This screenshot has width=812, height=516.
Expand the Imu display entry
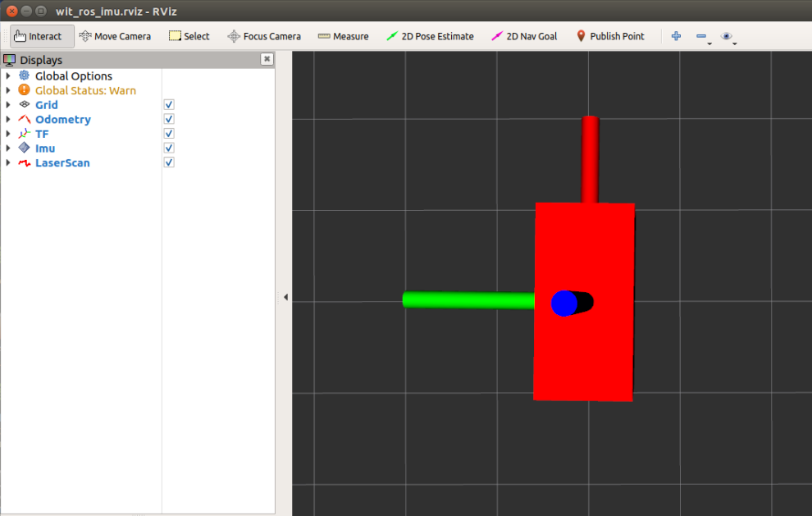click(7, 148)
